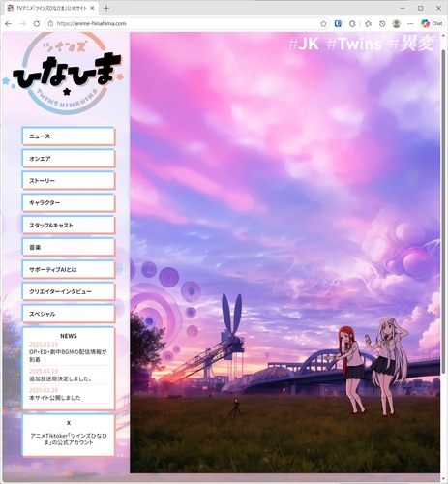The image size is (448, 484).
Task: Open the サポーティブAIとは menu item
Action: tap(69, 269)
